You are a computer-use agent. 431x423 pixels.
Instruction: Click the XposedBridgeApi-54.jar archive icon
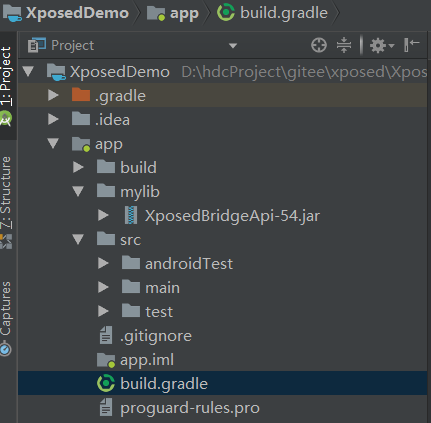[x=131, y=215]
